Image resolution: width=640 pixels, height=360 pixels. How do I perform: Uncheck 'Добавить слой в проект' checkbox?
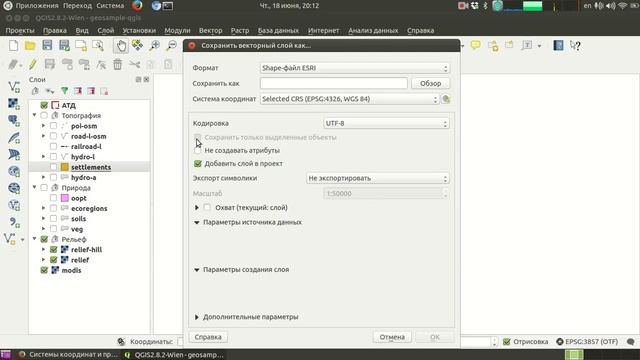(198, 164)
